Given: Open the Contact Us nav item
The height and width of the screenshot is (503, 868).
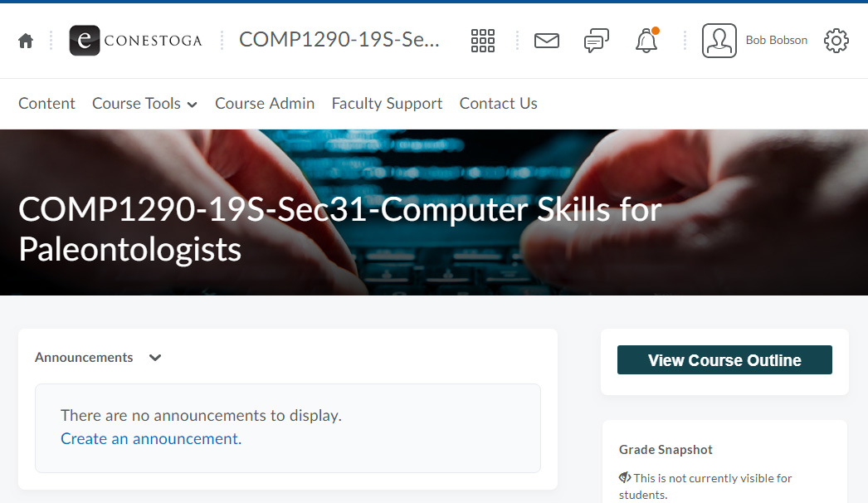Looking at the screenshot, I should [498, 104].
